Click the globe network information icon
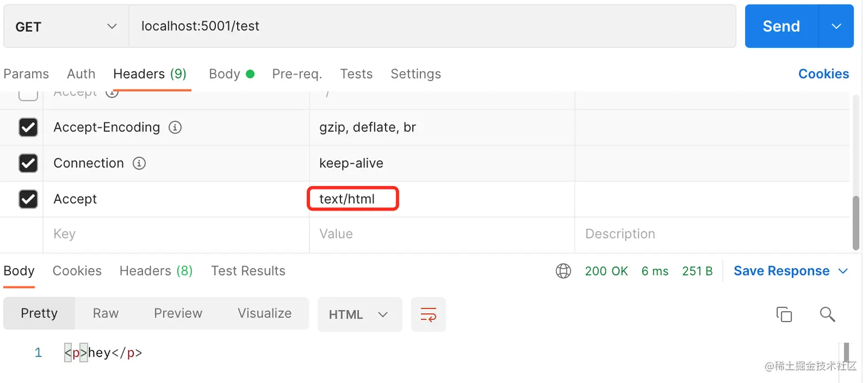 563,271
